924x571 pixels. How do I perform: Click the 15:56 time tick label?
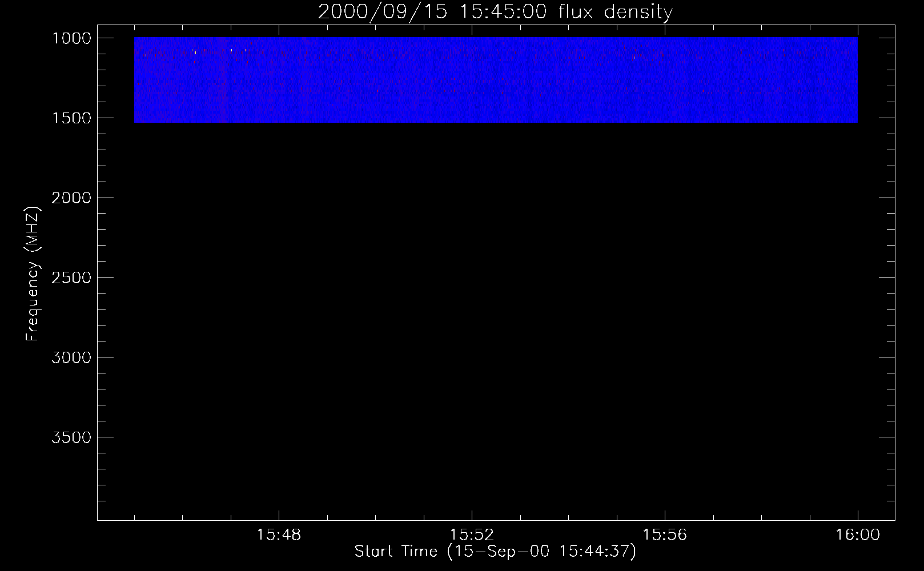click(665, 535)
